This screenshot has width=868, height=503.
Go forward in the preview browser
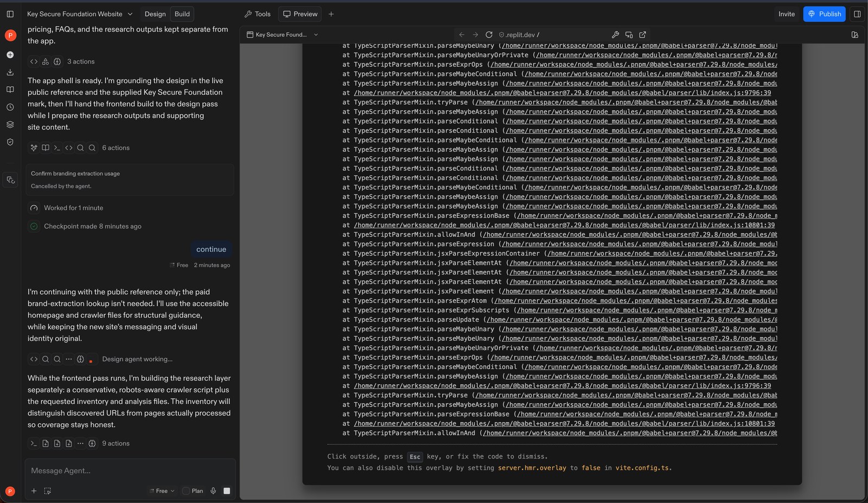pyautogui.click(x=475, y=35)
